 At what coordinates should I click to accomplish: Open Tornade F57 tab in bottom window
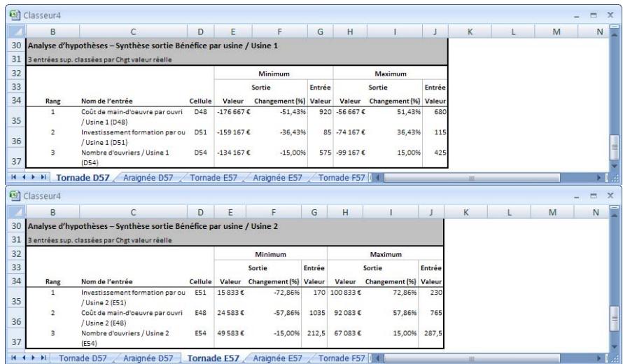[342, 358]
